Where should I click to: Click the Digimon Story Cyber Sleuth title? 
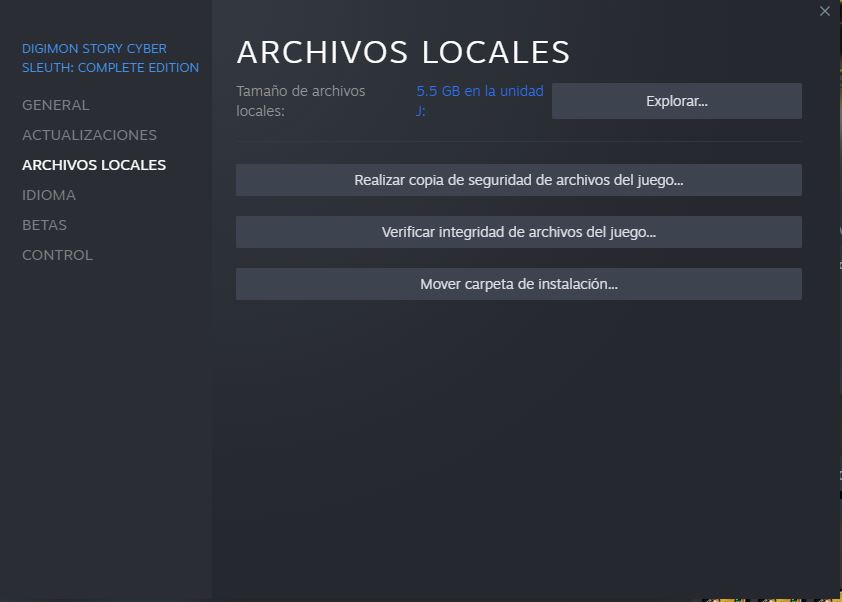point(110,58)
